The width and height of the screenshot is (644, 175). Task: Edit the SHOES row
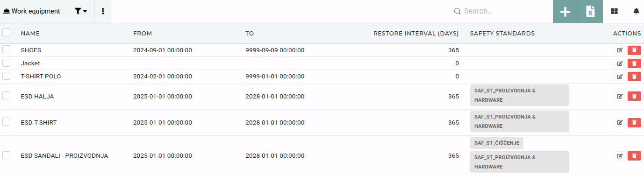pos(620,50)
